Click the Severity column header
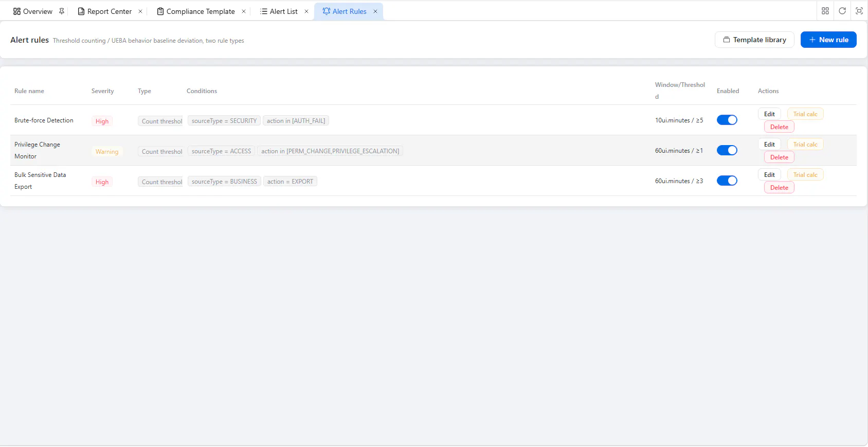 pyautogui.click(x=103, y=91)
